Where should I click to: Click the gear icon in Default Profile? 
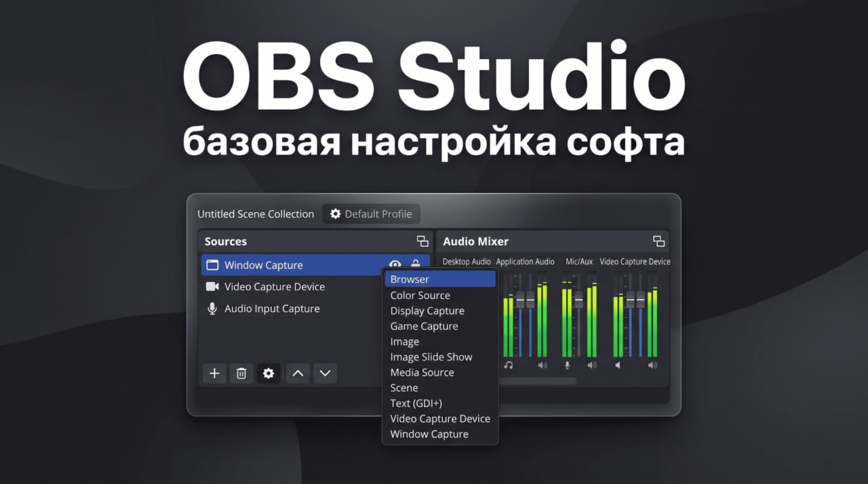click(335, 214)
